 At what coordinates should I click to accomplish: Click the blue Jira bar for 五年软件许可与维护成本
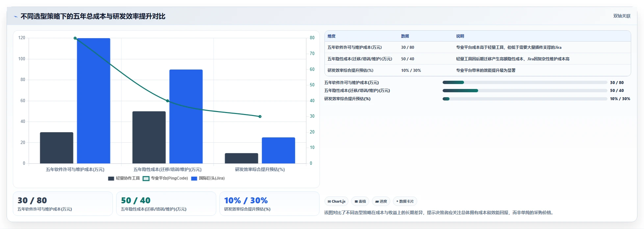[x=93, y=100]
